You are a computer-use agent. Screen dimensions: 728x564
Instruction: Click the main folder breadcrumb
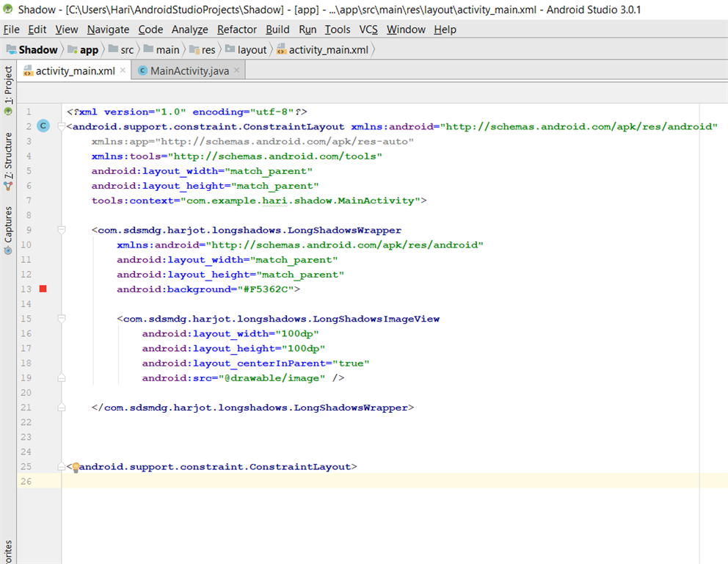click(x=161, y=50)
